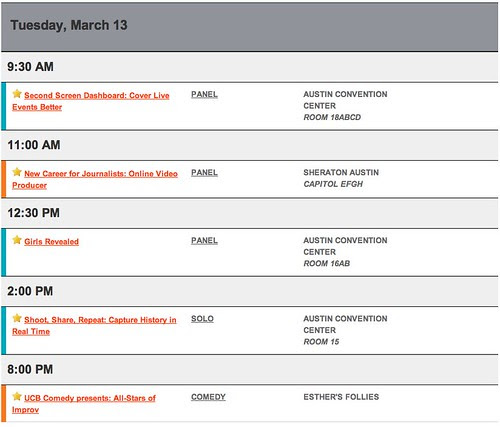
Task: Unstar the UCB Comedy presents event
Action: click(x=17, y=396)
